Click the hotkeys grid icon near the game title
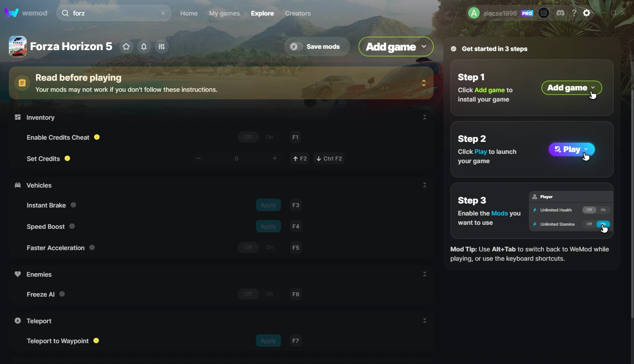This screenshot has width=634, height=364. pyautogui.click(x=161, y=47)
